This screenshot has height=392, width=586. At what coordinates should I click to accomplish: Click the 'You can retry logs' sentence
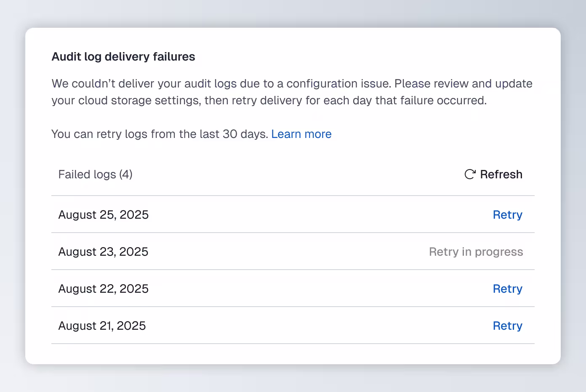160,134
